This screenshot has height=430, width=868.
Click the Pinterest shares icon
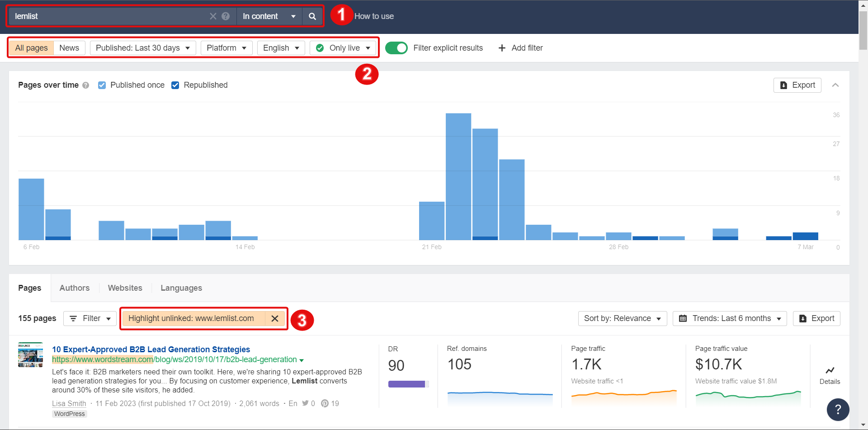tap(325, 403)
